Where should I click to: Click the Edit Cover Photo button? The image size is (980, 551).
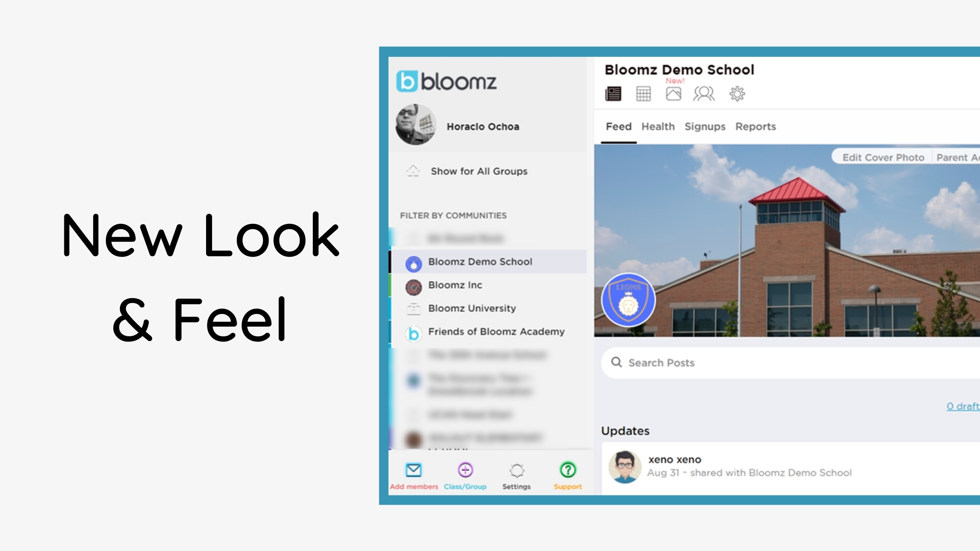pos(883,157)
